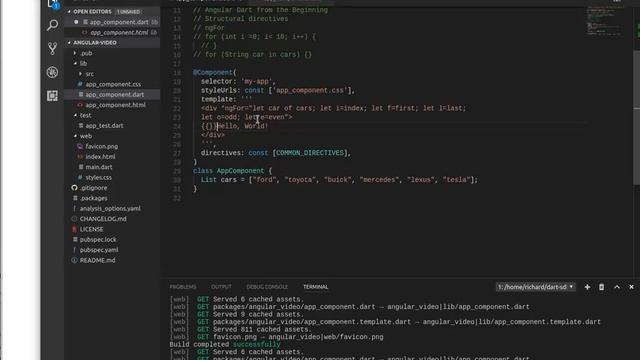Switch to the Debug Console tab
This screenshot has height=360, width=640.
(x=267, y=287)
